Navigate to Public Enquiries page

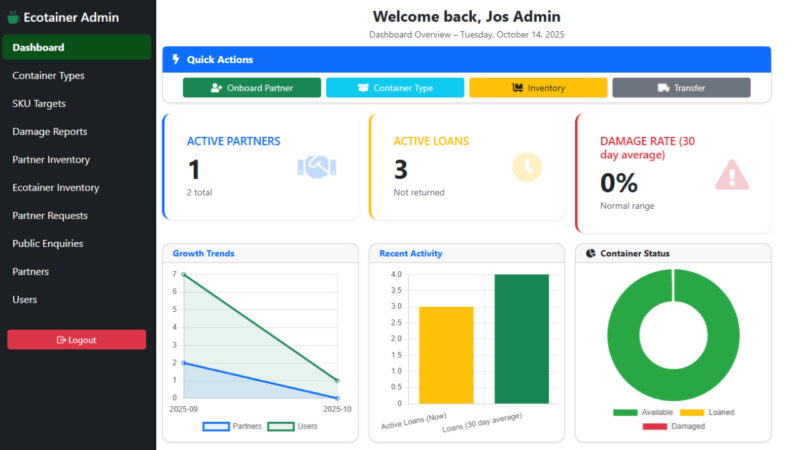click(x=48, y=243)
